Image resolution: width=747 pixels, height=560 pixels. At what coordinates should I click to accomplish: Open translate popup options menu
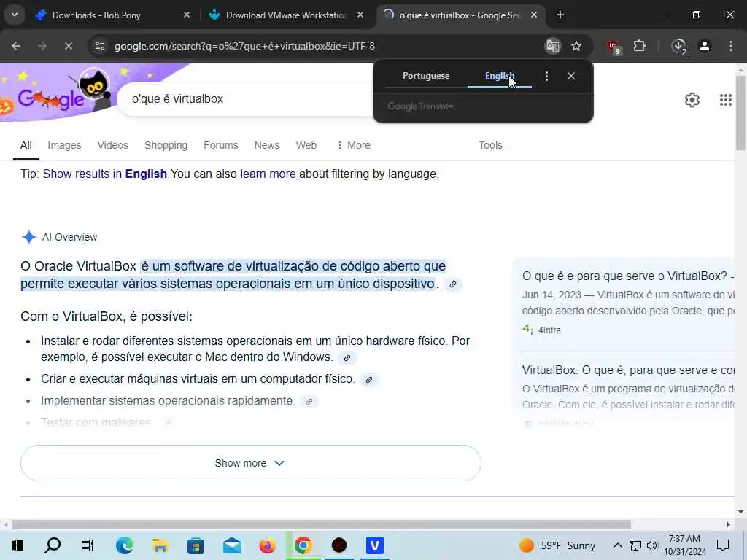(x=546, y=76)
